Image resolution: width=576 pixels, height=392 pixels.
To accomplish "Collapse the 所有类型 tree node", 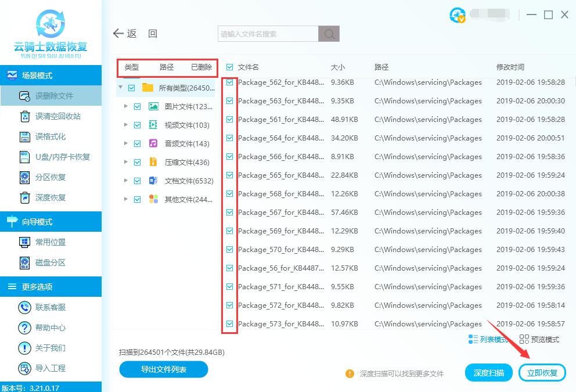I will coord(121,88).
